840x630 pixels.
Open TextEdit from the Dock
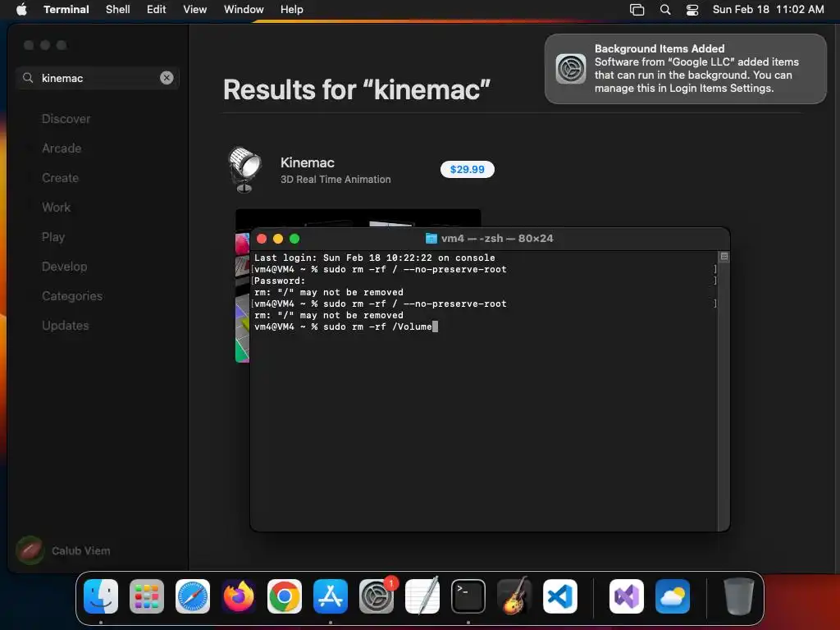tap(422, 596)
